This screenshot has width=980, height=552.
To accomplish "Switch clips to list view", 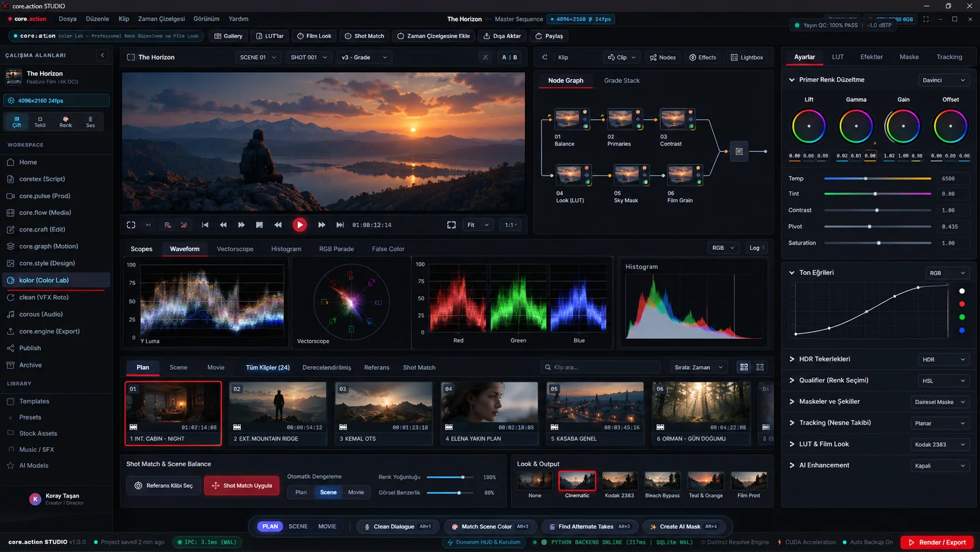I will click(x=760, y=367).
